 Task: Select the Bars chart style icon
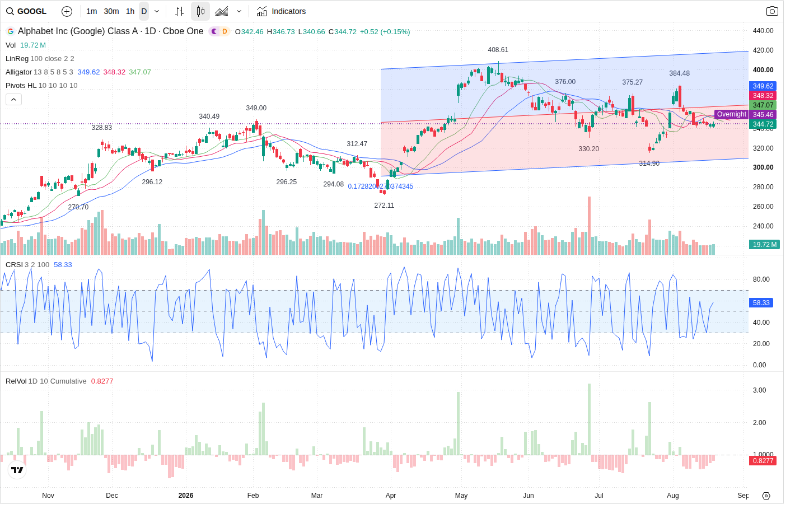point(179,11)
